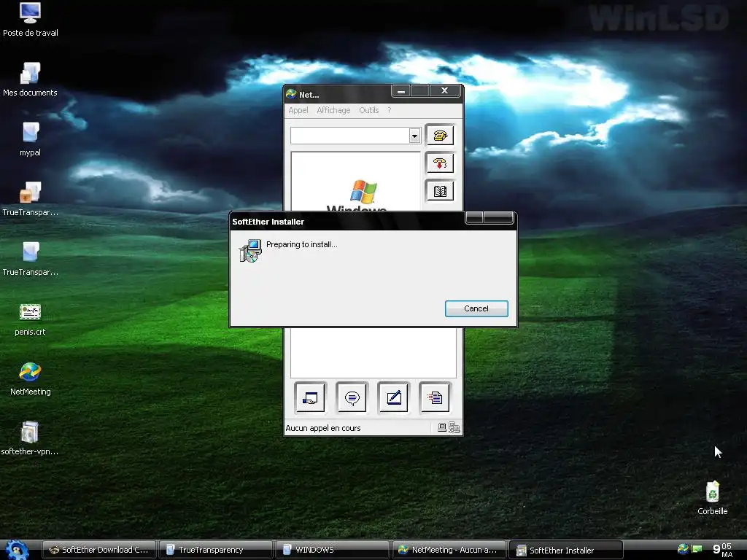The image size is (747, 560).
Task: Click the NetMeeting title bar globe icon
Action: pyautogui.click(x=291, y=94)
